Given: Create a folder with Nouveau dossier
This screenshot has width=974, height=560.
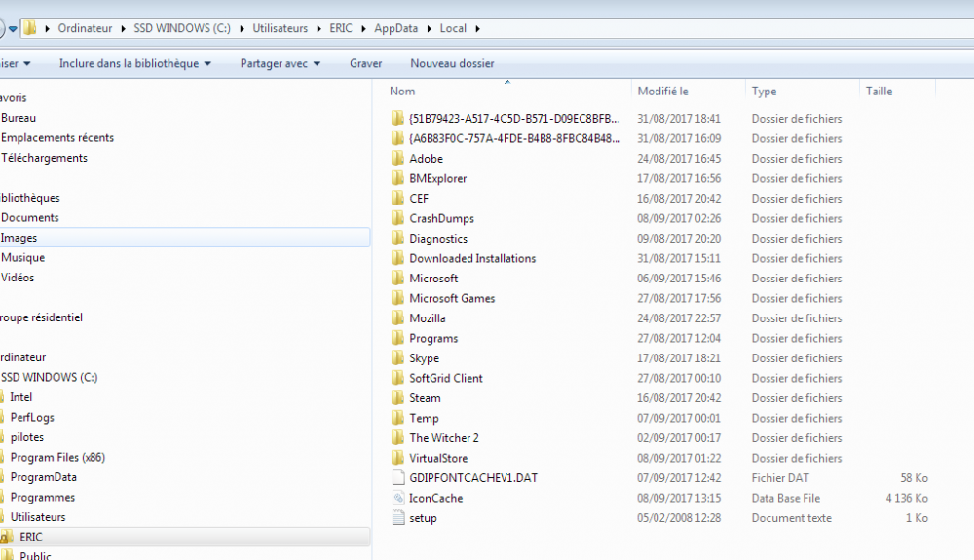Looking at the screenshot, I should click(452, 63).
